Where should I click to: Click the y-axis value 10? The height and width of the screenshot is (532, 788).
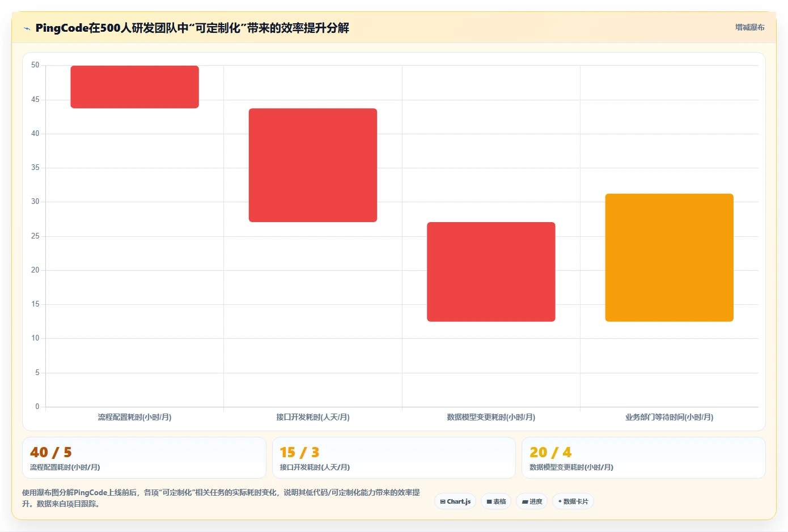tap(35, 338)
